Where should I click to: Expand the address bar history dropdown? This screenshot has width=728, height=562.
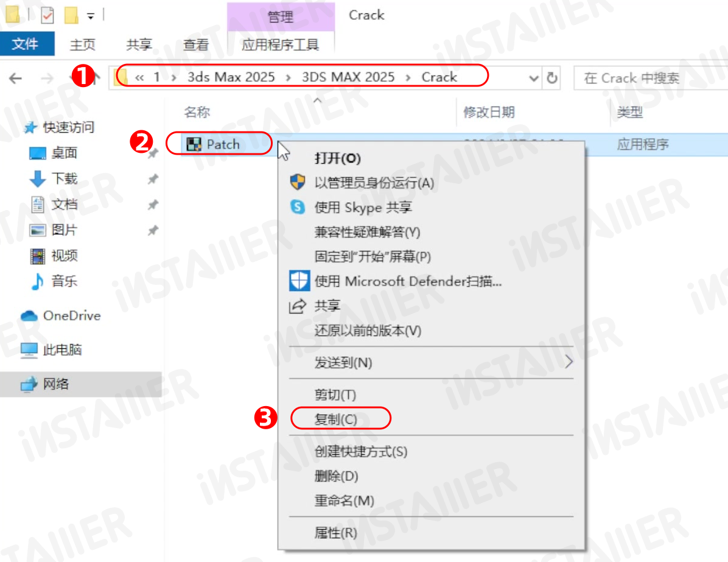pyautogui.click(x=534, y=78)
